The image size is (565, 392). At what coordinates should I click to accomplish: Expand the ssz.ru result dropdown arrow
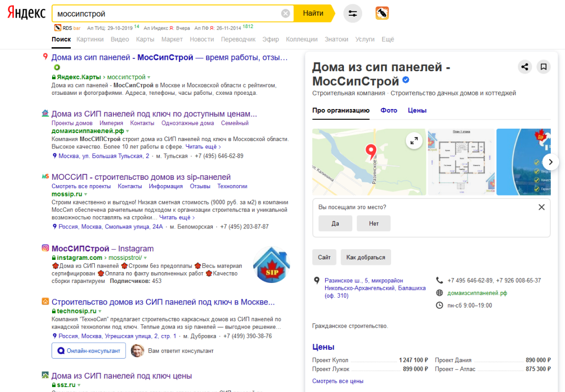coord(79,386)
